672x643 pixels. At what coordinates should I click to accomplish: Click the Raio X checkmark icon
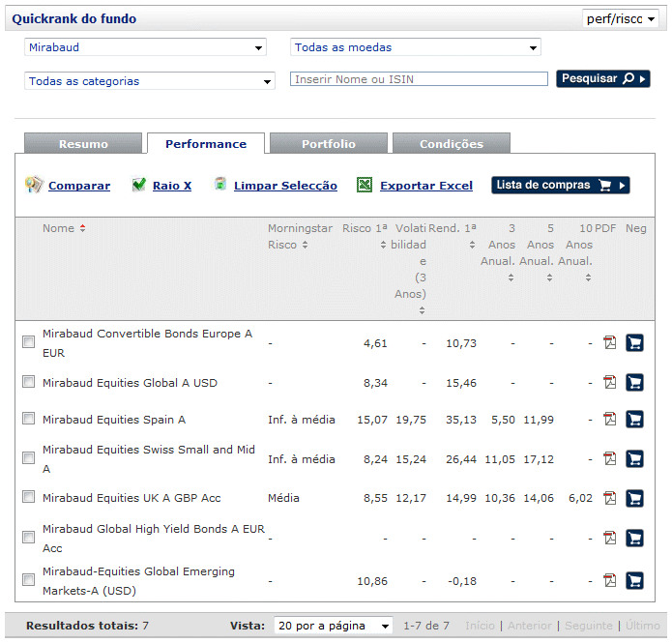(x=139, y=185)
